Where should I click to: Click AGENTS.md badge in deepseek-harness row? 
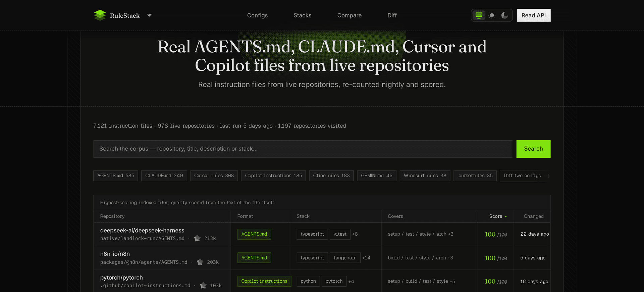(254, 234)
